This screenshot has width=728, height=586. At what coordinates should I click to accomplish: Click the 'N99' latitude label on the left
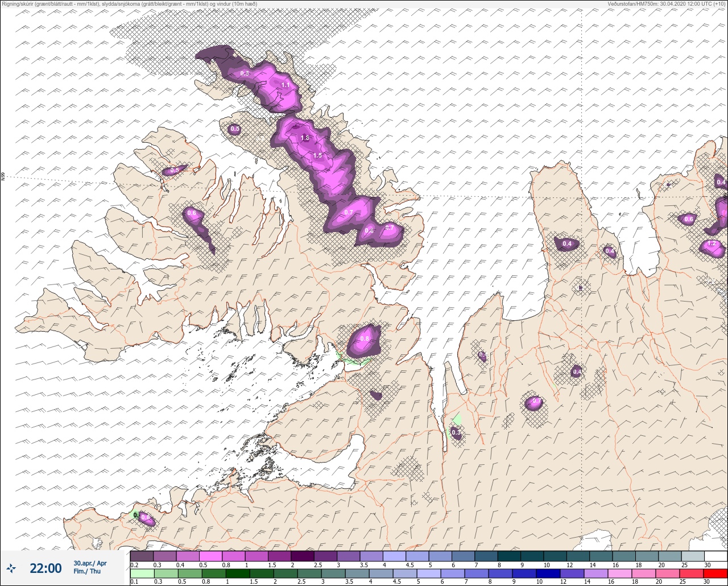point(3,177)
